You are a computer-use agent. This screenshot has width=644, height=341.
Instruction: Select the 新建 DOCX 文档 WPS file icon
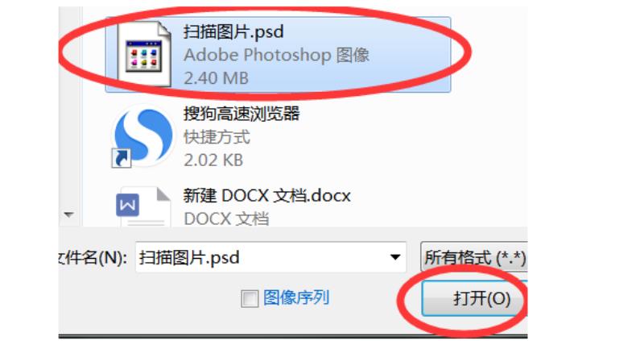point(143,206)
